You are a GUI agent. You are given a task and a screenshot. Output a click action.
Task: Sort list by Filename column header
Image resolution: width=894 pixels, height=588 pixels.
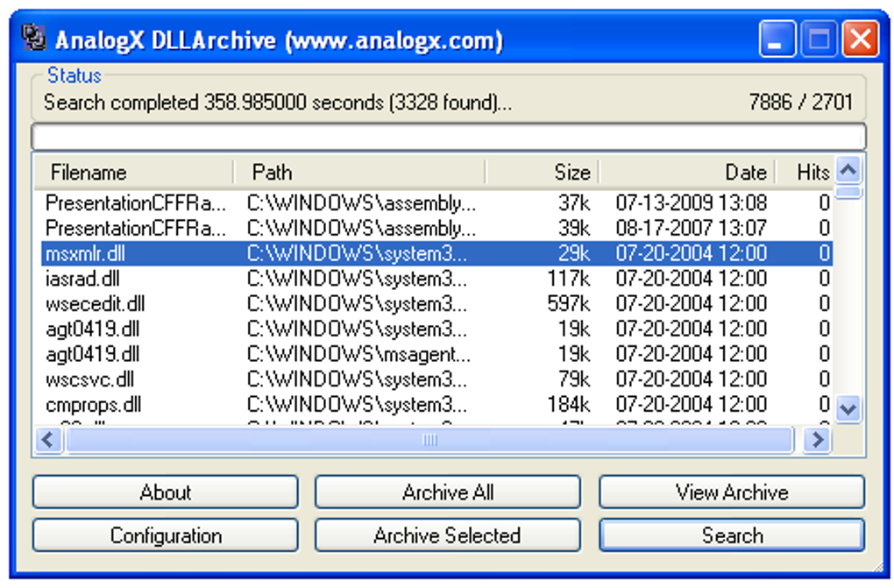click(x=133, y=173)
